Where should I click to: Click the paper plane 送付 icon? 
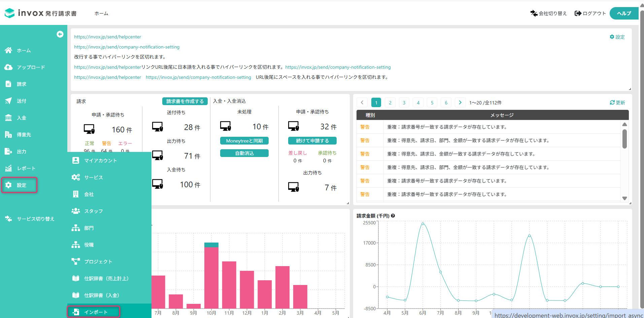(x=8, y=101)
